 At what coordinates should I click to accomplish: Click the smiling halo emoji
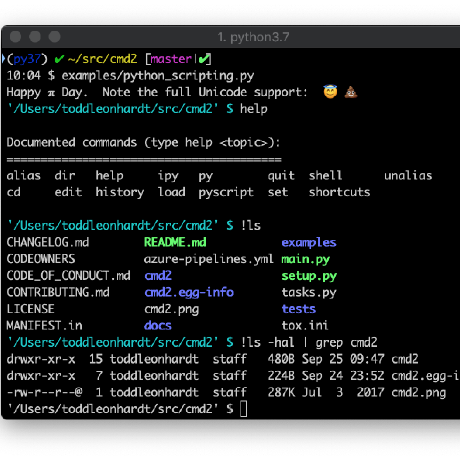330,91
